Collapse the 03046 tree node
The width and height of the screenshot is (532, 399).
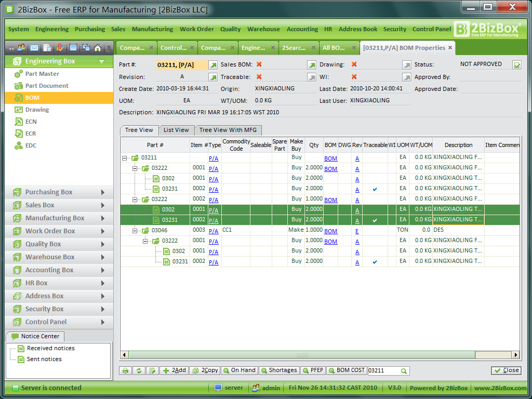click(135, 231)
